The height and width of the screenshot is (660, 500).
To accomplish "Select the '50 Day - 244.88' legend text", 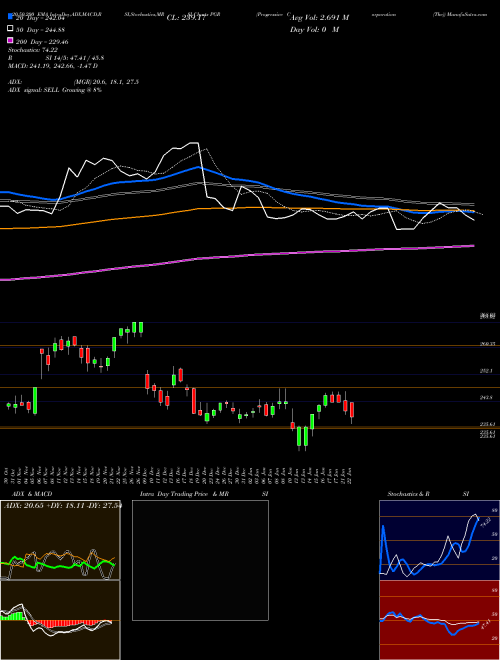I will pos(42,29).
